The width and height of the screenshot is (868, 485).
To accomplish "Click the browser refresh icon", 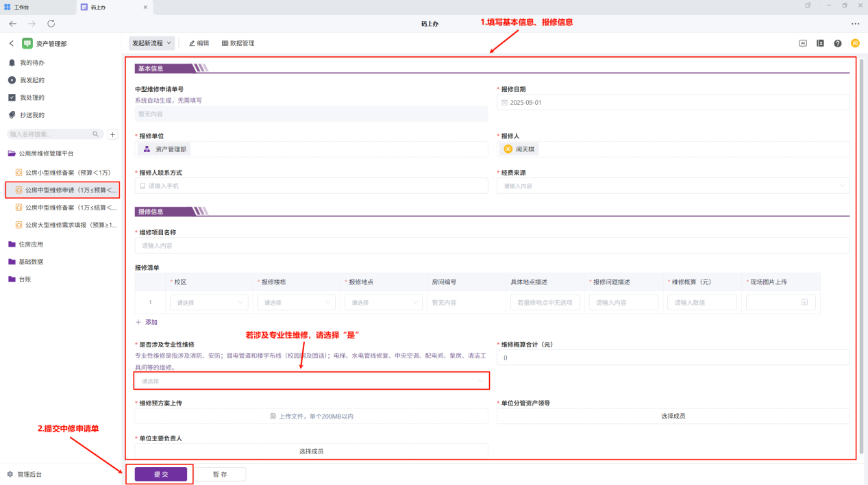I will point(51,23).
